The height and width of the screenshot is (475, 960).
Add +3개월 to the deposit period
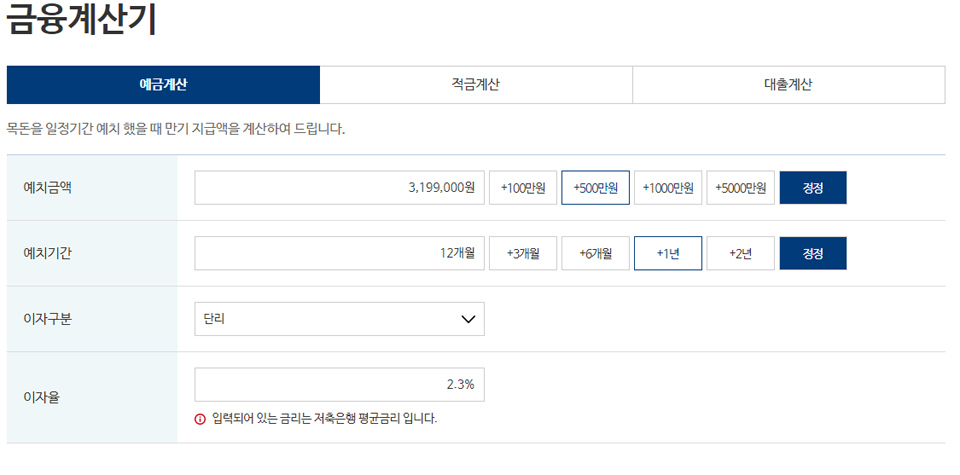click(x=523, y=253)
